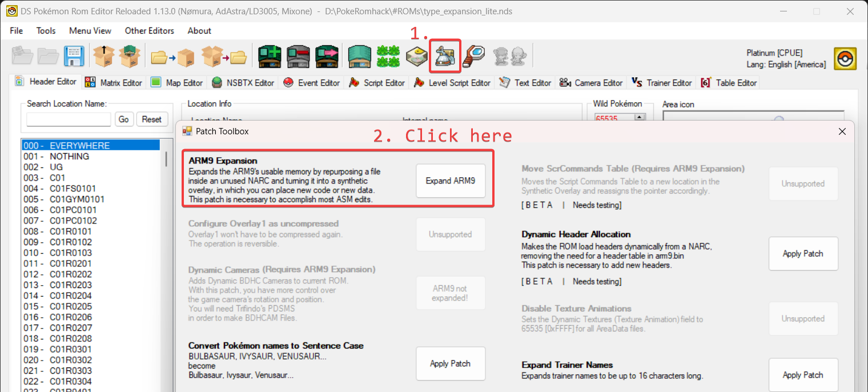Switch to the Trainer Editor tab
The width and height of the screenshot is (868, 392).
pyautogui.click(x=662, y=83)
